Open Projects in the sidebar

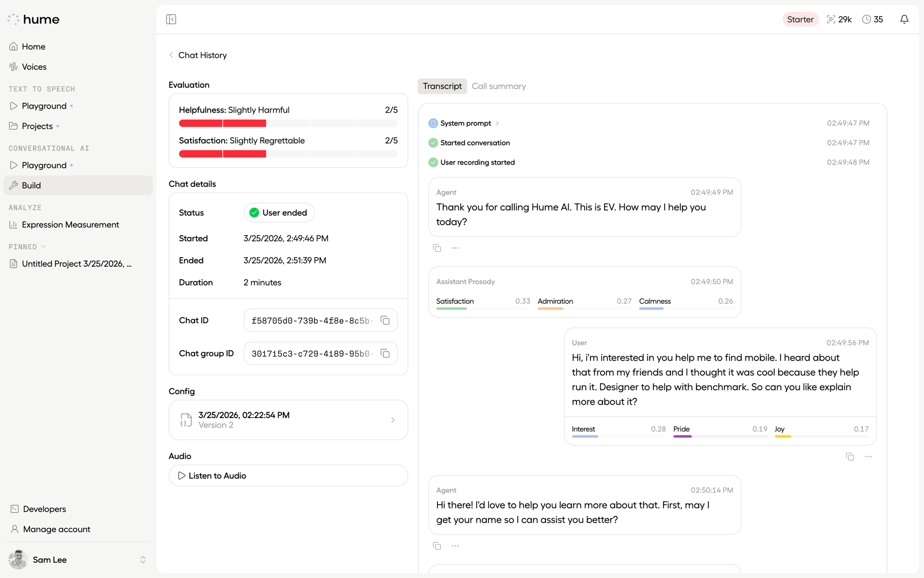78,126
